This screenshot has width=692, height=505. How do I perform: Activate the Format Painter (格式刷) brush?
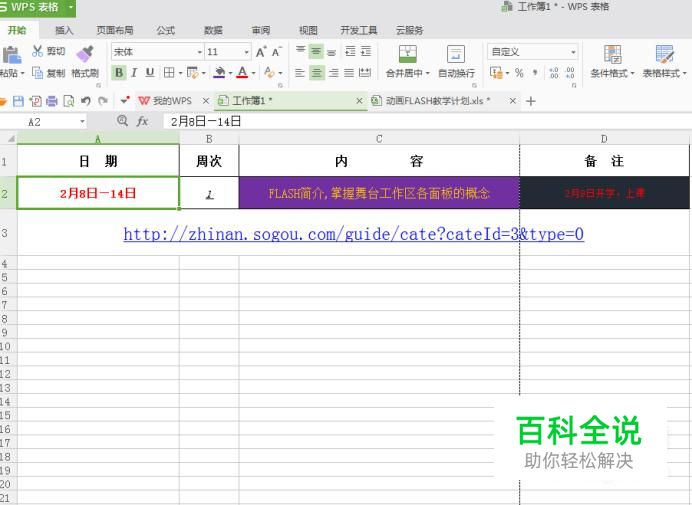click(85, 54)
